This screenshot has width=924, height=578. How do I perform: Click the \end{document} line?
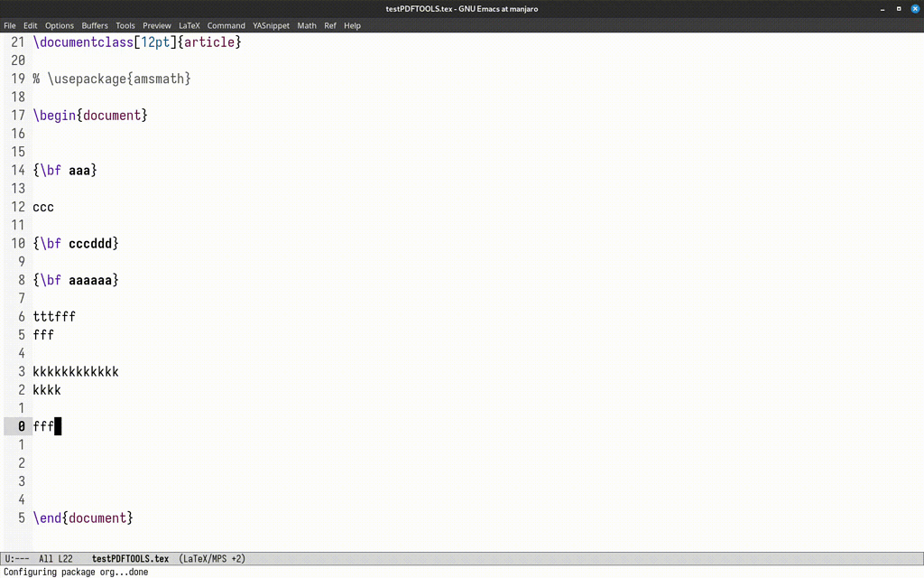point(82,517)
